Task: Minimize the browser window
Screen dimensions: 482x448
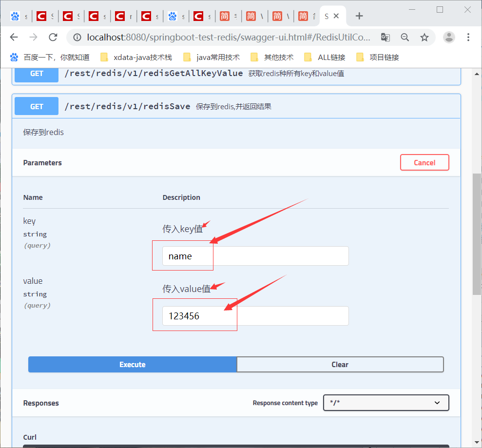Action: click(412, 10)
